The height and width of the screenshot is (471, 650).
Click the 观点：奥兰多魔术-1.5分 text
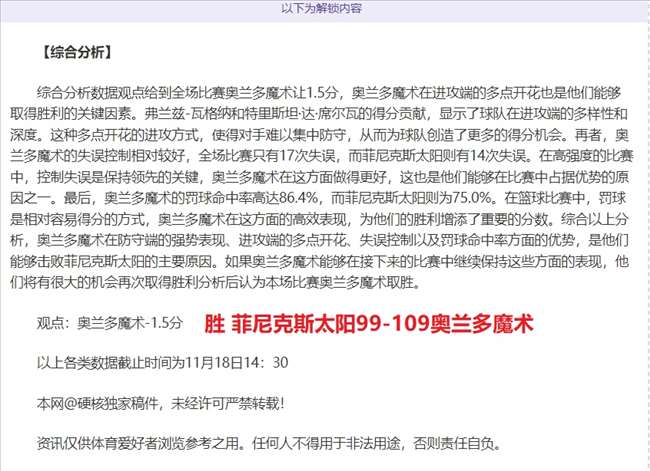coord(110,323)
